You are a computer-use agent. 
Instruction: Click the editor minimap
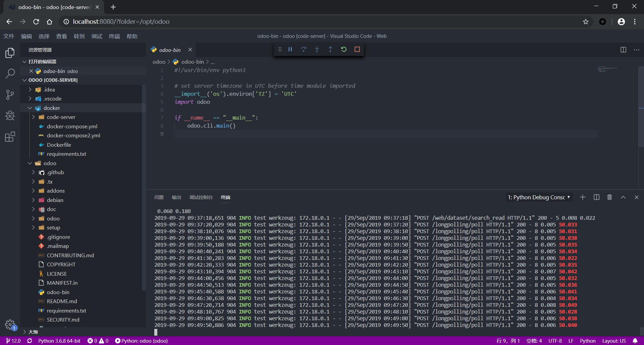tap(607, 69)
